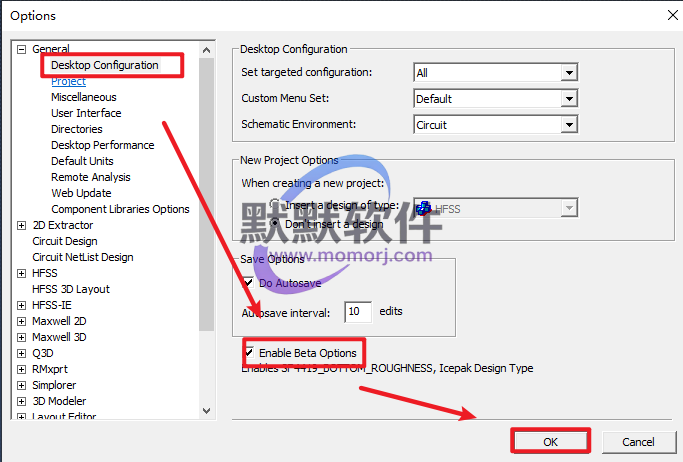Click the Autosave interval input field
Image resolution: width=683 pixels, height=462 pixels.
pyautogui.click(x=357, y=312)
